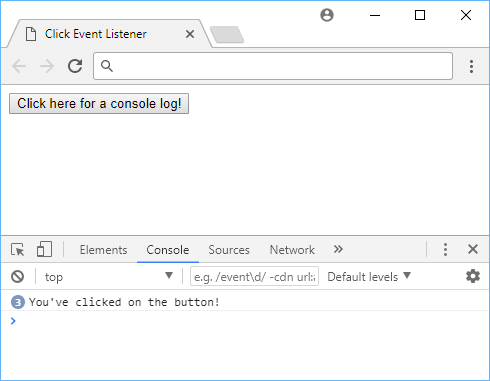The image size is (490, 381).
Task: Close the DevTools panel
Action: 473,249
